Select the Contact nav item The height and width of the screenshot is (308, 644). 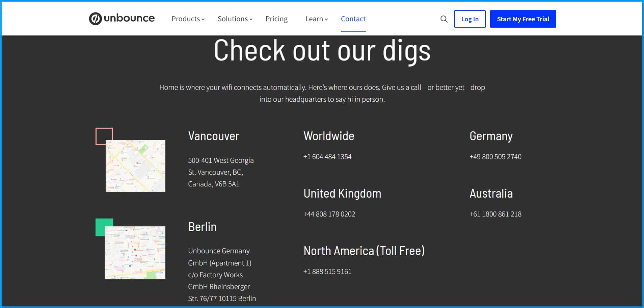(353, 19)
